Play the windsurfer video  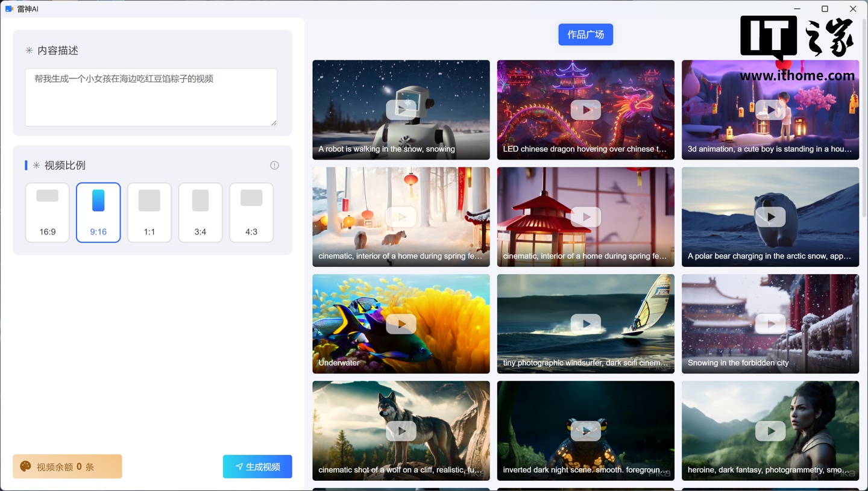pyautogui.click(x=585, y=324)
